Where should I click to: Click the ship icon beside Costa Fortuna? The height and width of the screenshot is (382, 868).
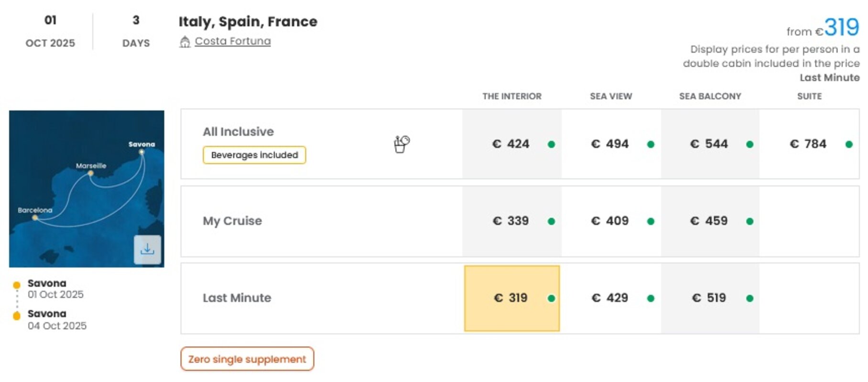point(185,42)
